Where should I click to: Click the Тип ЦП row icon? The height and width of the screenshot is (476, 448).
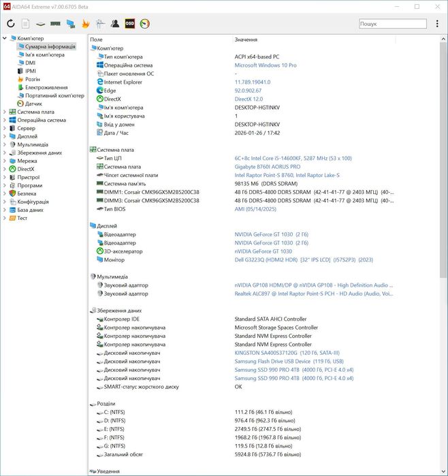(x=100, y=158)
